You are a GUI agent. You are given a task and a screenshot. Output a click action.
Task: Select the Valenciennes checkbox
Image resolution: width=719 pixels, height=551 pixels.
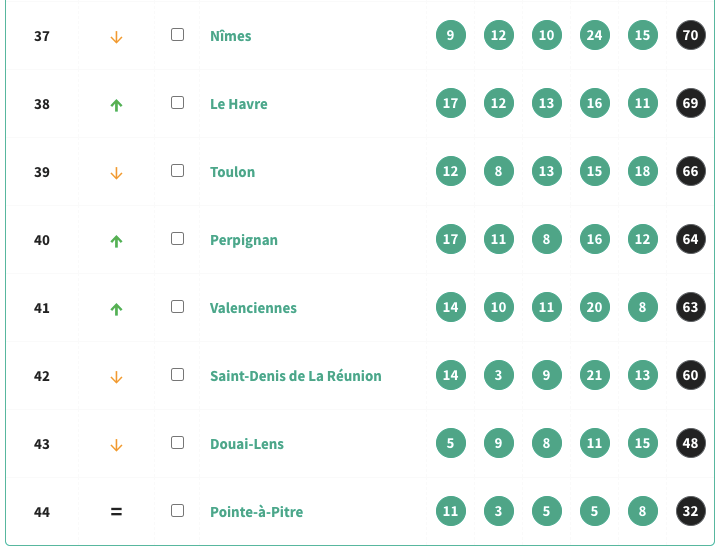click(178, 307)
